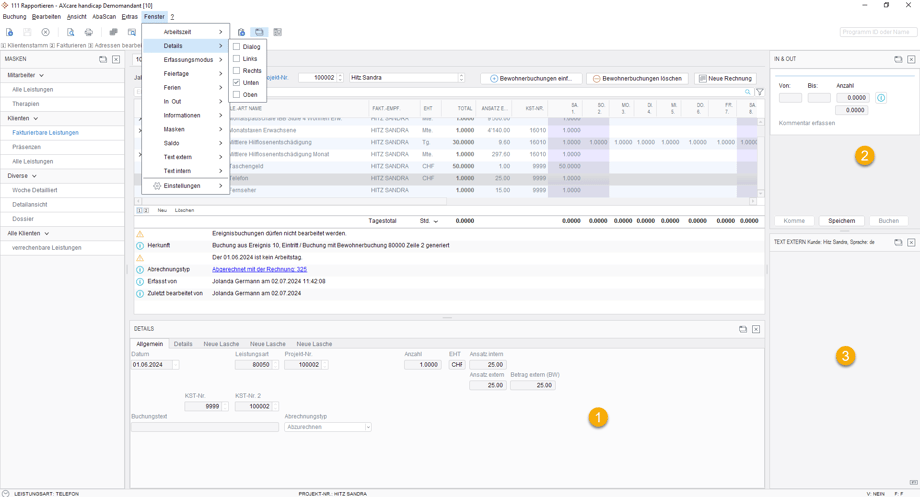Switch to the Details tab in Details panel
The height and width of the screenshot is (497, 920).
(183, 344)
